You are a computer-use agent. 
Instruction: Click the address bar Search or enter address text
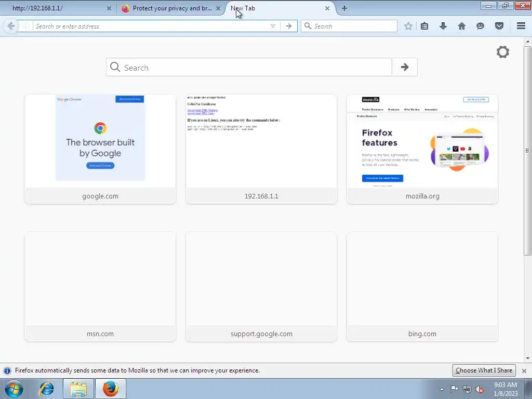coord(68,26)
